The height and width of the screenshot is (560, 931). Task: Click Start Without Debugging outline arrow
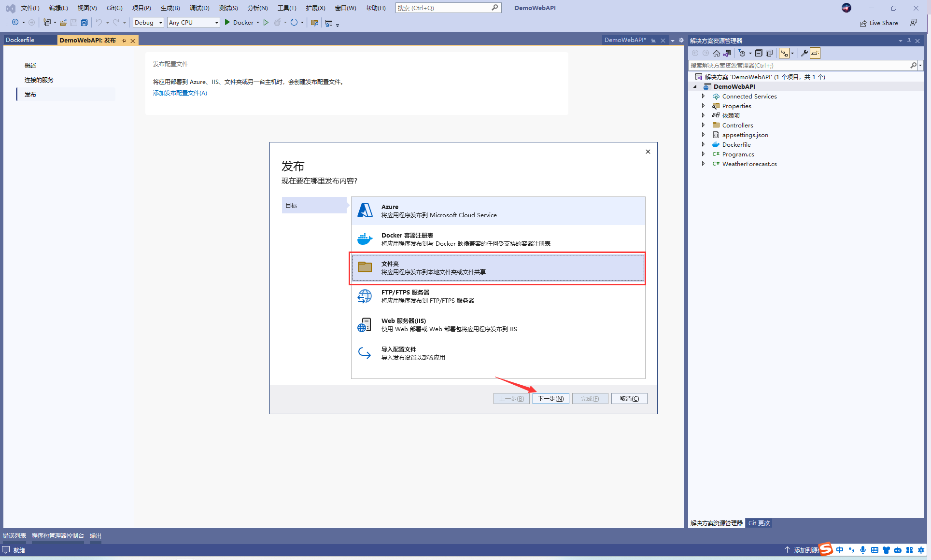click(x=266, y=23)
